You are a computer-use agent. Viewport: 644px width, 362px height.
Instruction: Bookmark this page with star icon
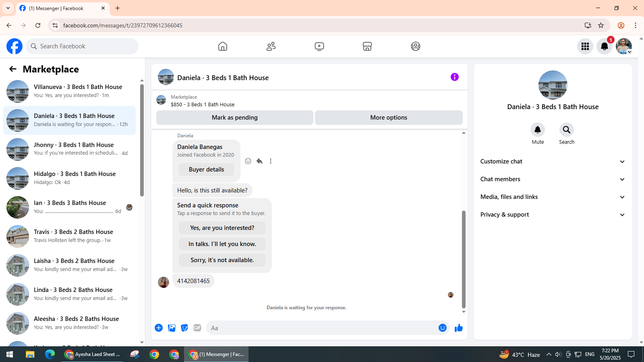(x=601, y=25)
